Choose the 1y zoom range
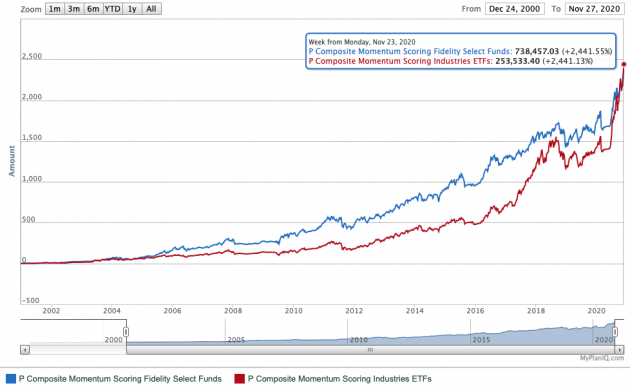Screen dimensions: 630x390 pyautogui.click(x=132, y=9)
